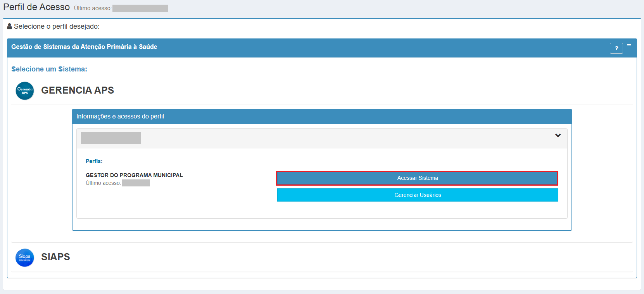
Task: Expand the SIAPS system row
Action: [55, 257]
